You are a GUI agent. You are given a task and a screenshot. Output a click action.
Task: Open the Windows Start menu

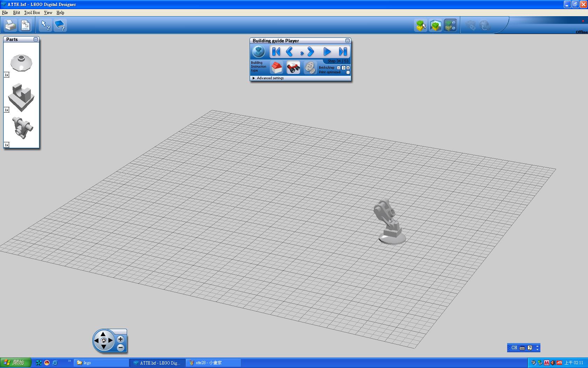click(x=15, y=363)
